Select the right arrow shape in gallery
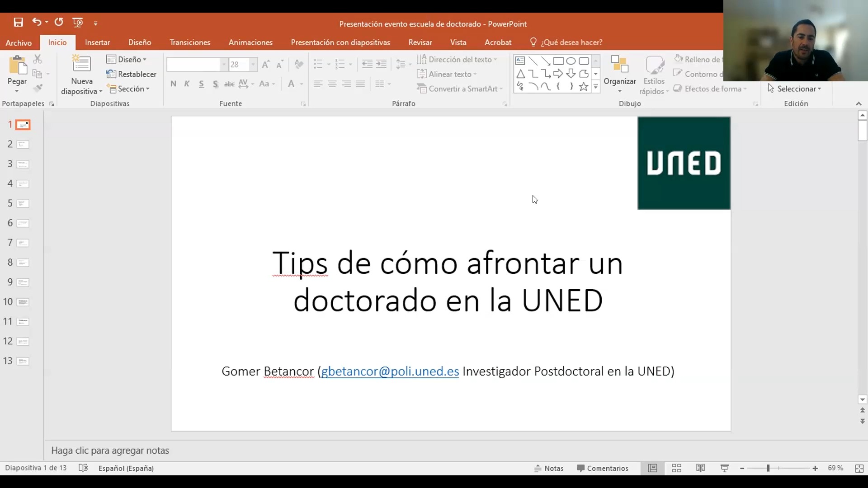Image resolution: width=868 pixels, height=488 pixels. 558,74
